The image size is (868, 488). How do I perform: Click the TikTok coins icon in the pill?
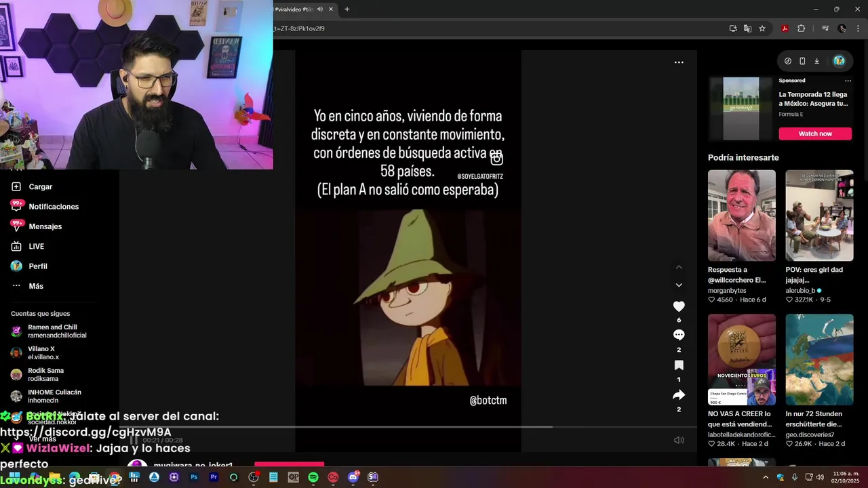[787, 61]
